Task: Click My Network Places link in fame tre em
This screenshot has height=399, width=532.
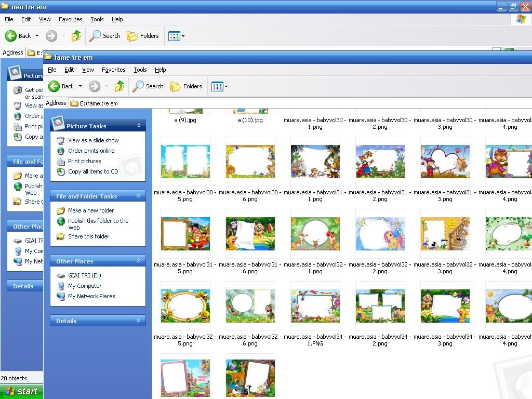Action: (x=91, y=296)
